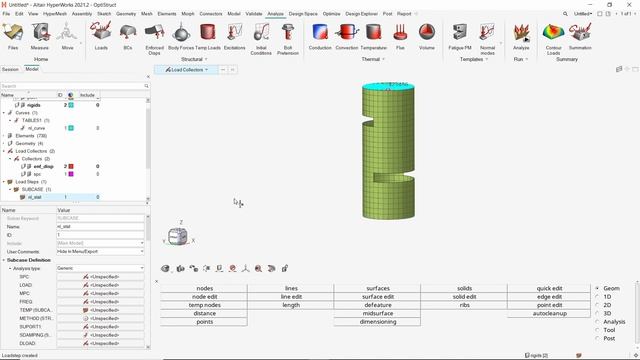Select the Temperature tool
640x360 pixels.
(x=373, y=36)
